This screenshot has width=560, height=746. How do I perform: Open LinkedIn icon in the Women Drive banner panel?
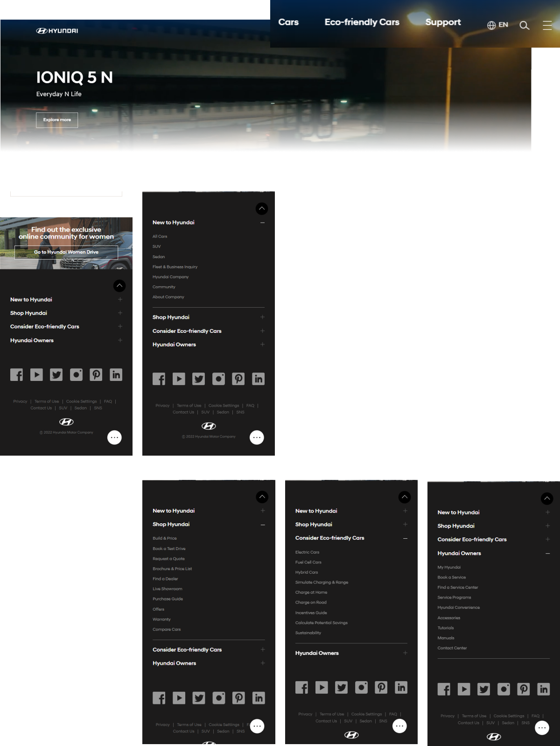(116, 374)
